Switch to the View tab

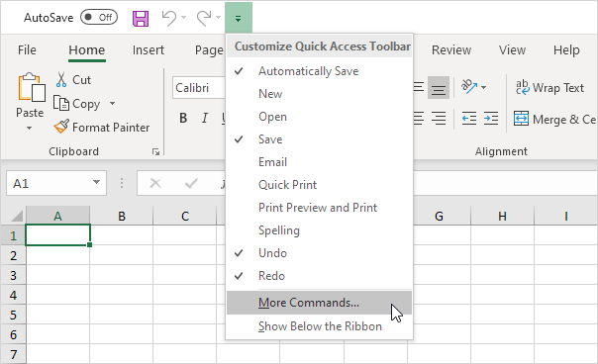pos(512,49)
